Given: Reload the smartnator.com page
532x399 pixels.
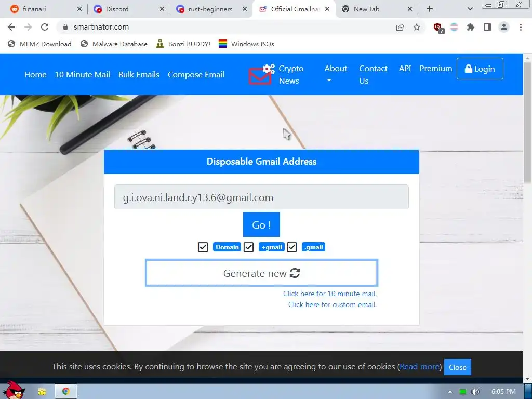Looking at the screenshot, I should click(45, 27).
